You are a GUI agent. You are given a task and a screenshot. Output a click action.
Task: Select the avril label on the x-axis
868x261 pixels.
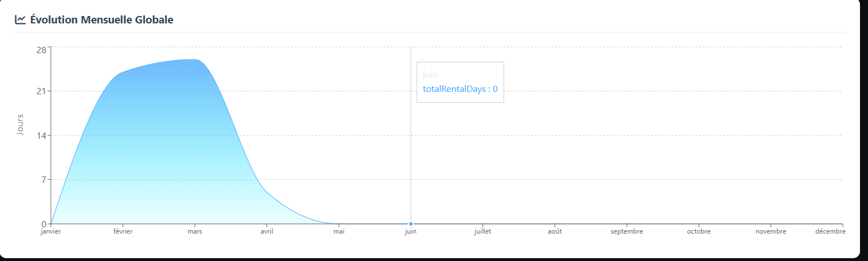point(266,232)
